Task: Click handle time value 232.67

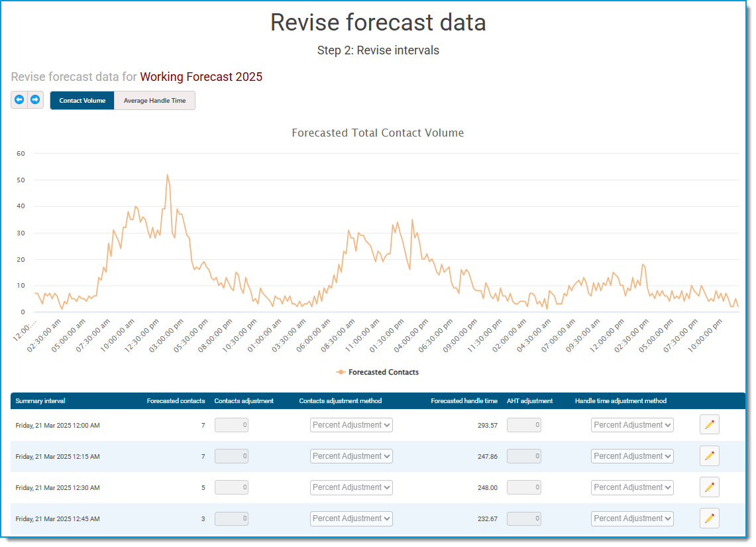Action: (488, 519)
